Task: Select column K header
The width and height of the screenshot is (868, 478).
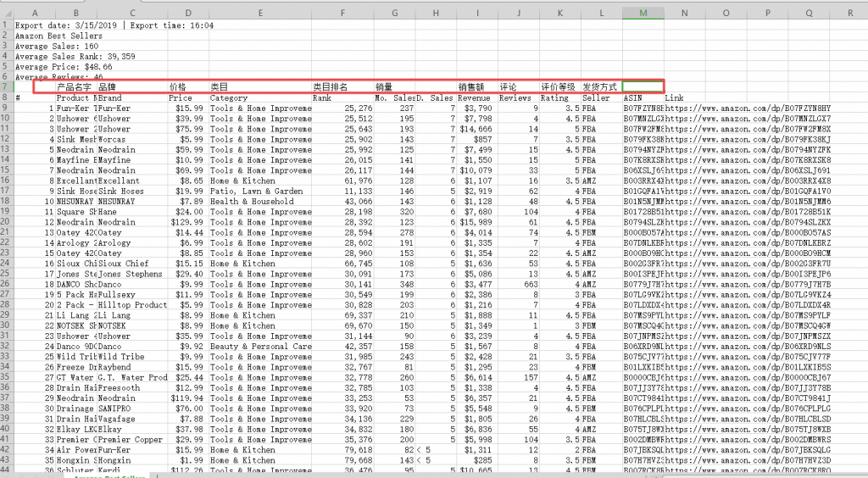Action: click(560, 13)
